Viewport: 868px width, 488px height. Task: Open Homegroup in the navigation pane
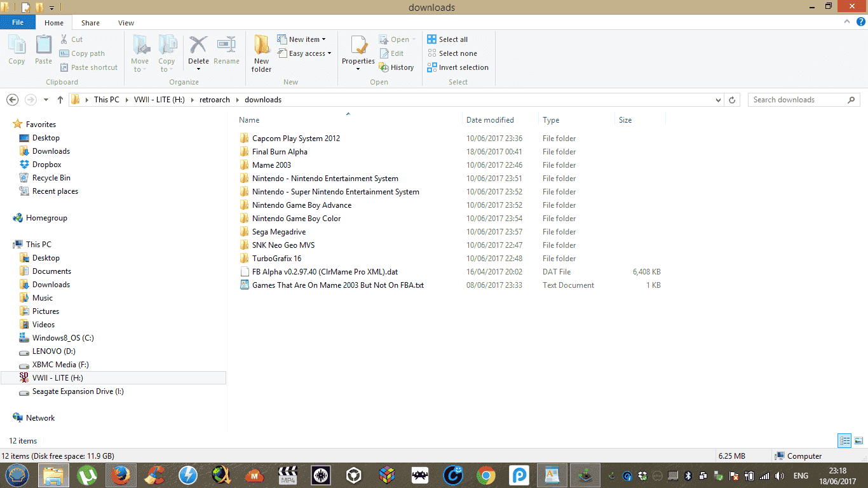coord(46,218)
